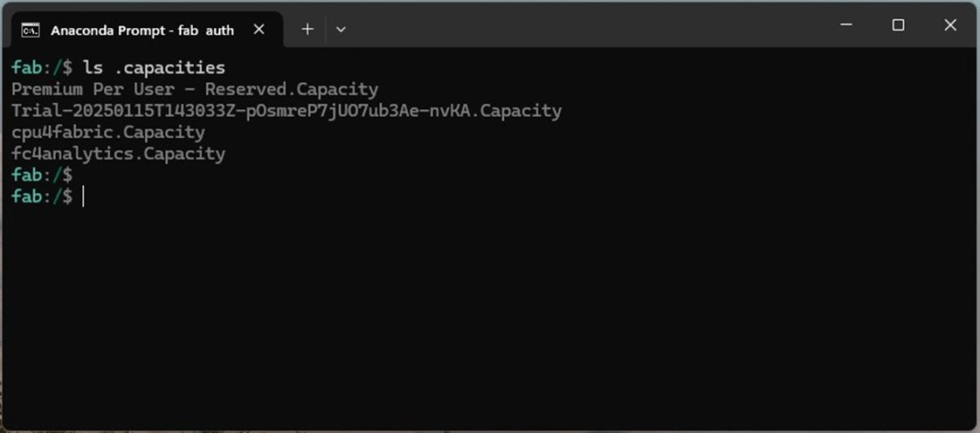This screenshot has height=433, width=980.
Task: Maximize the terminal window
Action: (x=898, y=25)
